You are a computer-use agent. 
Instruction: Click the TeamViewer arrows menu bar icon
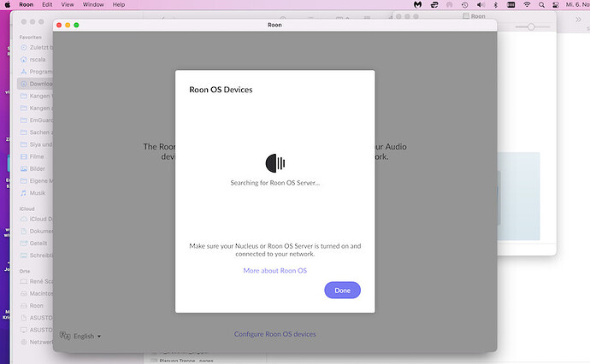(434, 5)
